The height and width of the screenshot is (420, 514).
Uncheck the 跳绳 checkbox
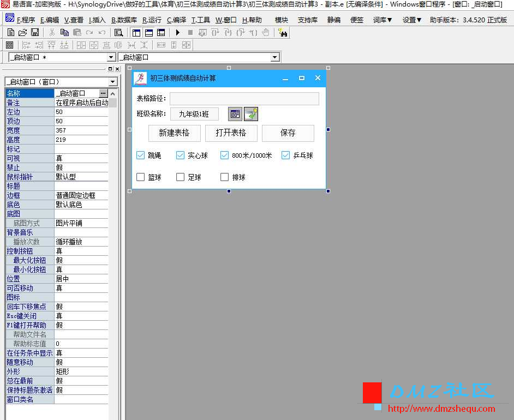coord(140,155)
